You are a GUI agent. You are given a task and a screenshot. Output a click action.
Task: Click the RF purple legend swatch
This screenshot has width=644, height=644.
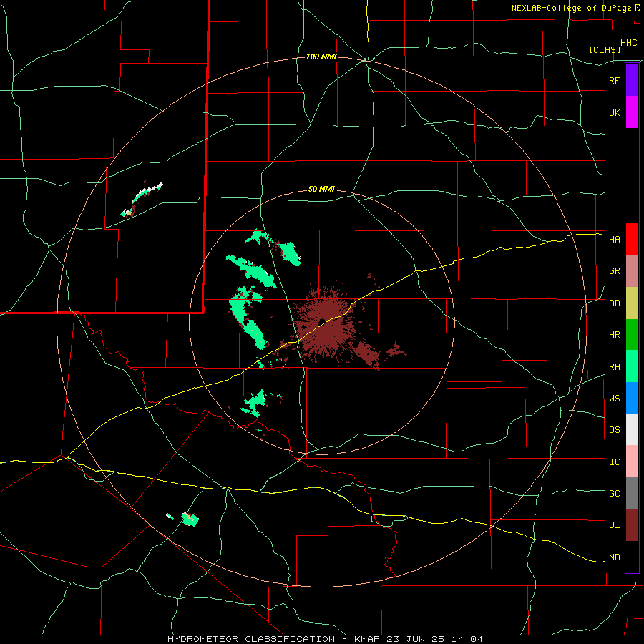[x=632, y=80]
